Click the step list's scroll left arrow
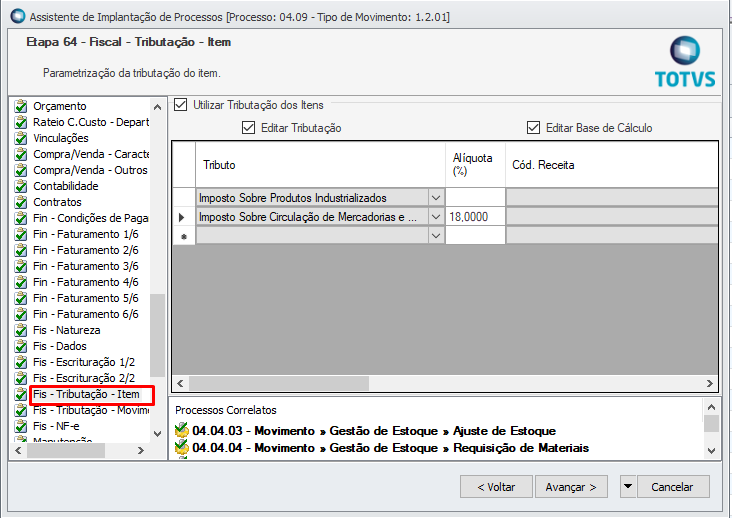The image size is (732, 518). click(18, 450)
